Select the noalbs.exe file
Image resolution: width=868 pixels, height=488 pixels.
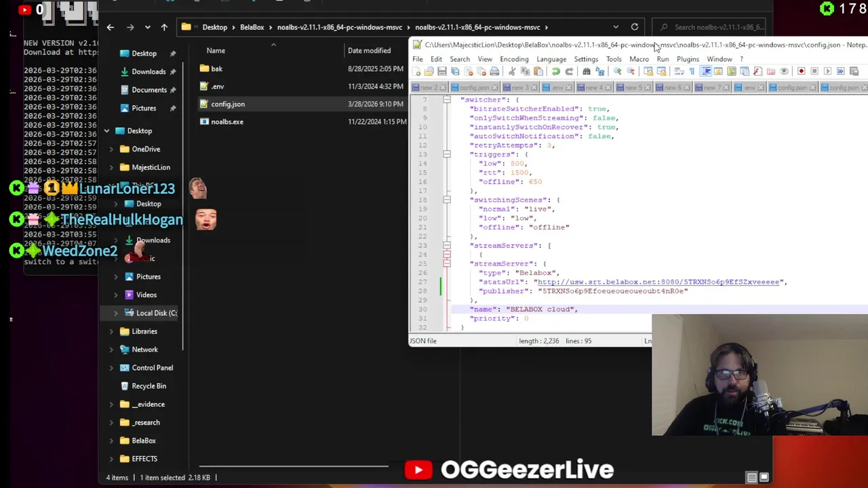click(x=226, y=122)
